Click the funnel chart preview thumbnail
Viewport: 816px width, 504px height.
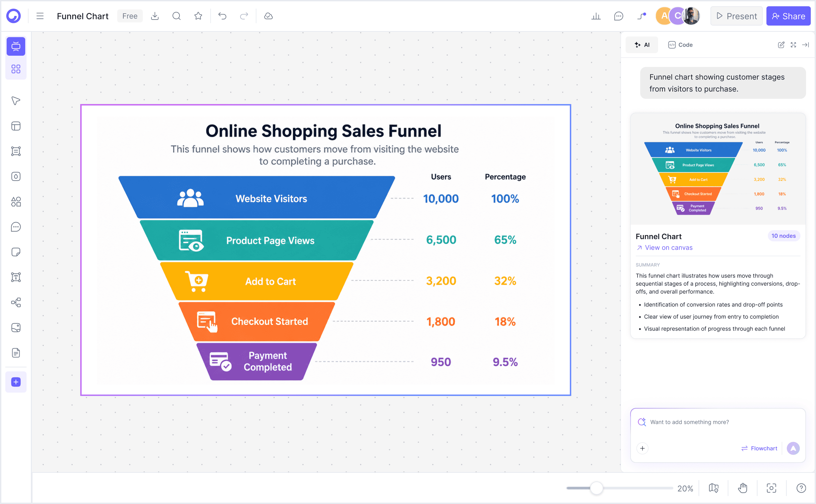point(717,169)
